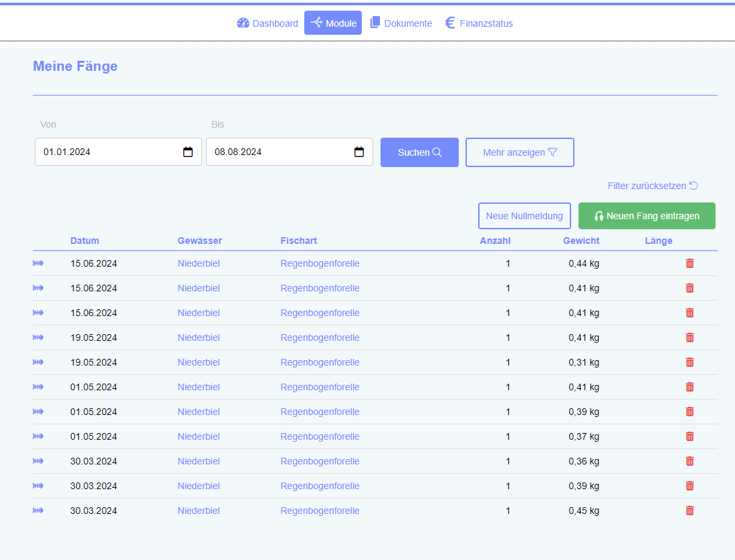
Task: Expand filters with Mehr anzeigen
Action: (520, 152)
